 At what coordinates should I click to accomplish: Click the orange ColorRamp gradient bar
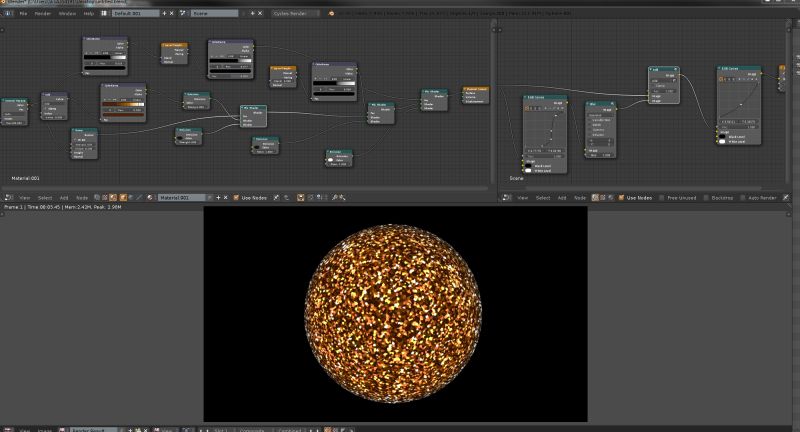click(123, 104)
